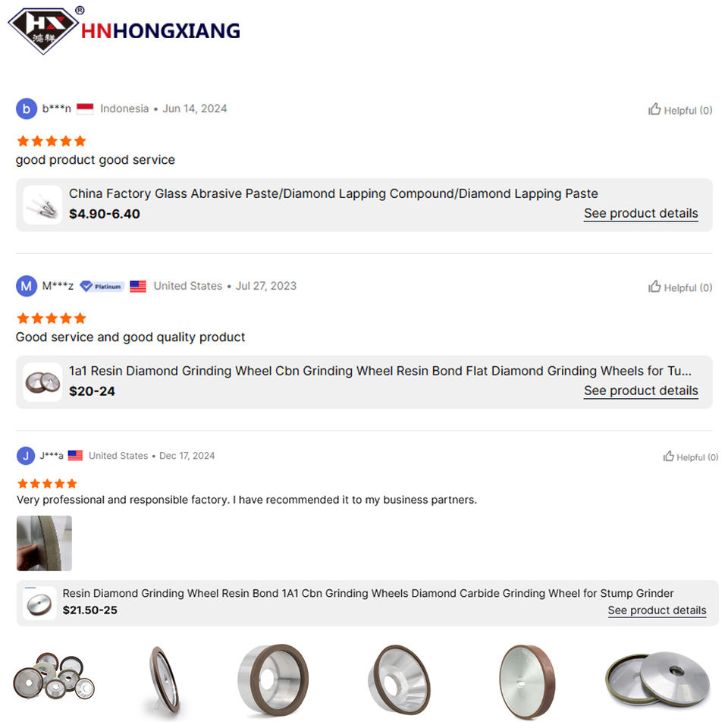Click the 'M' reviewer avatar
728x728 pixels.
coord(27,286)
